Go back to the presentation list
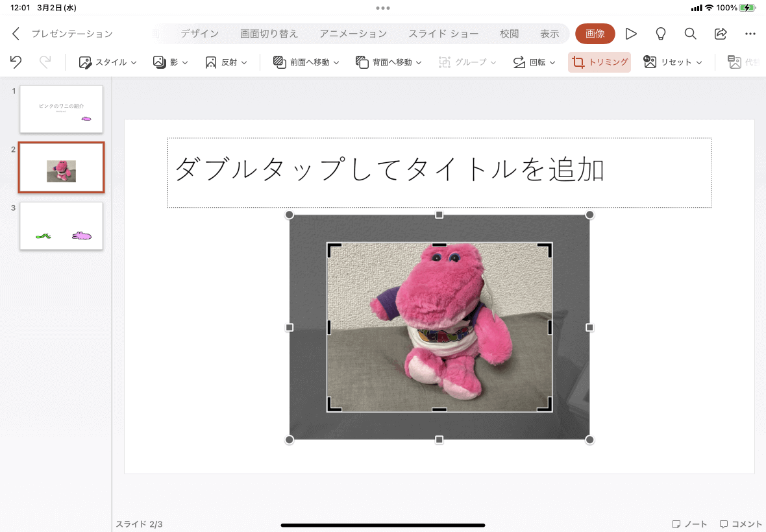The height and width of the screenshot is (532, 766). pos(16,34)
